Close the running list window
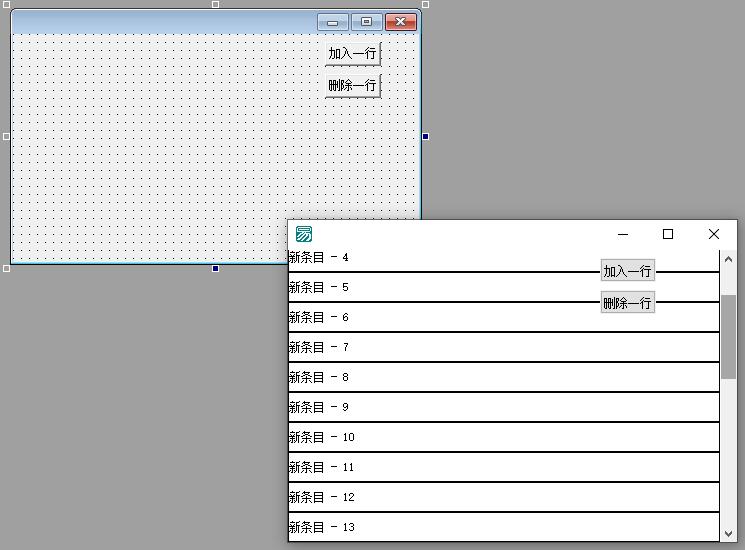 [x=714, y=234]
